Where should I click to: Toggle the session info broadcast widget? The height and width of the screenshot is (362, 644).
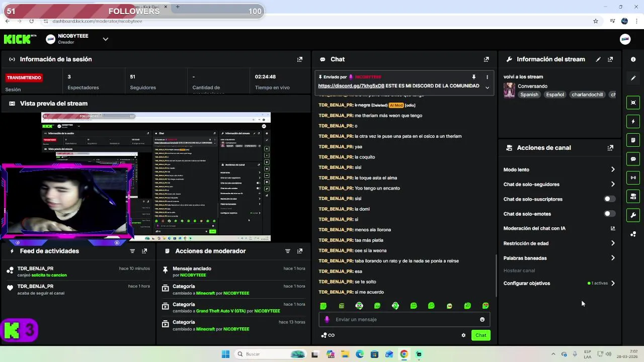[633, 177]
